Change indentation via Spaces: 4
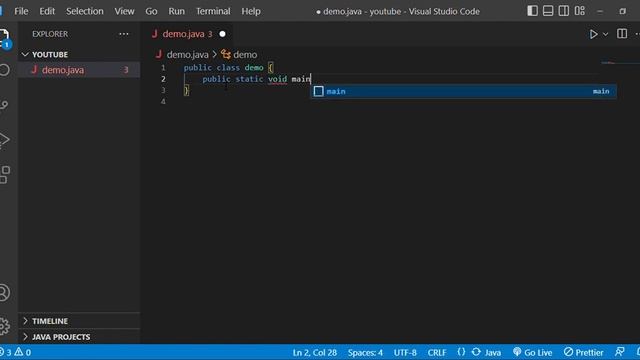 click(x=365, y=352)
